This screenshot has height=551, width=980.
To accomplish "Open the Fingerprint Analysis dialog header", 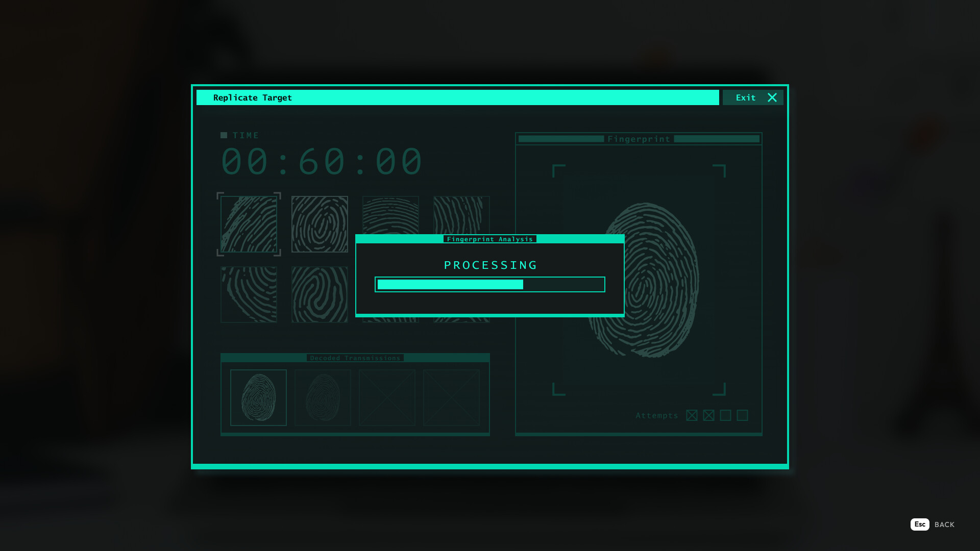I will point(489,239).
